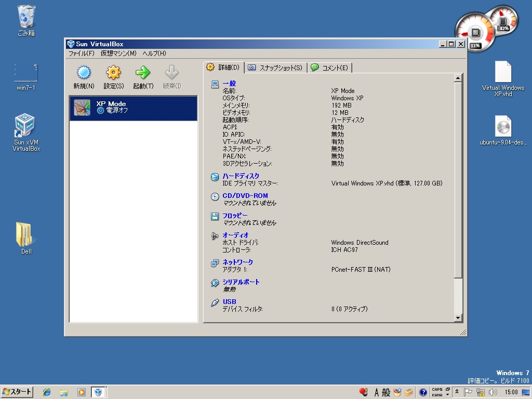Screen dimensions: 532x399
Task: Select the Sun xVM VirtualBox desktop shortcut
Action: [x=26, y=132]
